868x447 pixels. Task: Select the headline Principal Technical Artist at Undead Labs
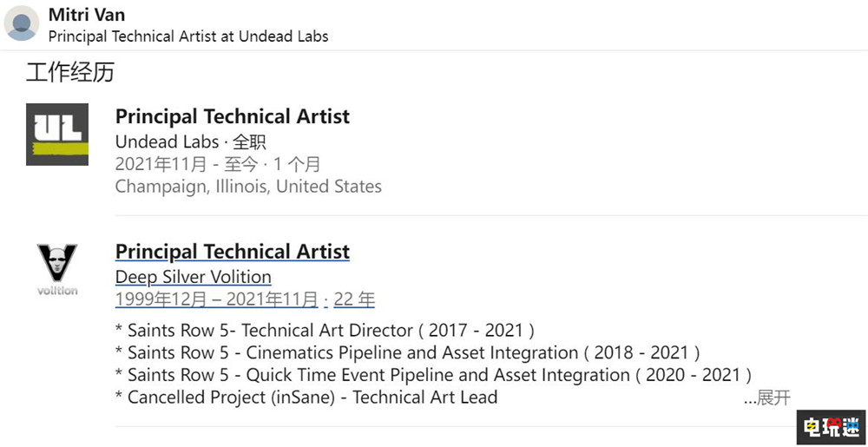coord(187,36)
